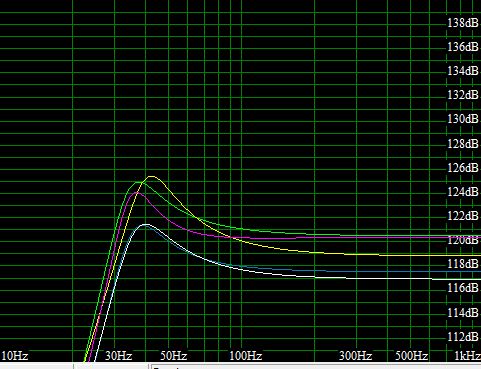Click the 500Hz frequency label
This screenshot has width=481, height=369.
pyautogui.click(x=412, y=356)
